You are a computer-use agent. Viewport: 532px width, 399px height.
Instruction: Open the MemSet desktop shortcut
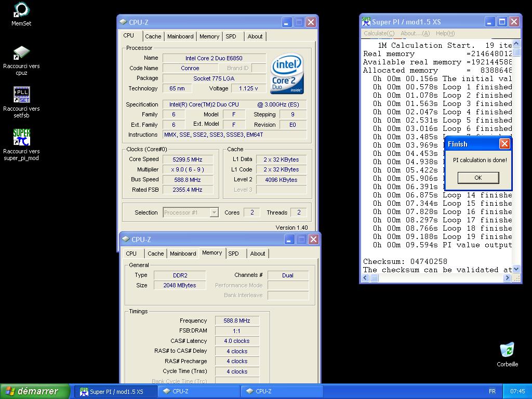21,14
